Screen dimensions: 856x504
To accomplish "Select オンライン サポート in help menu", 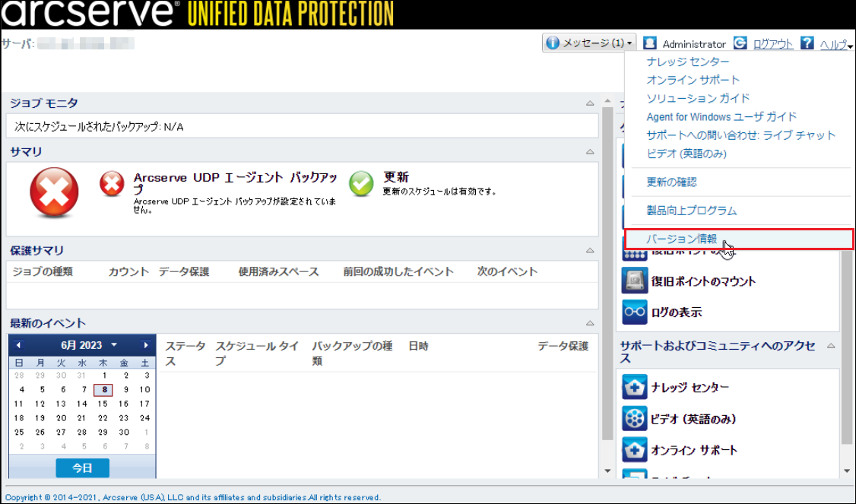I will coord(693,81).
